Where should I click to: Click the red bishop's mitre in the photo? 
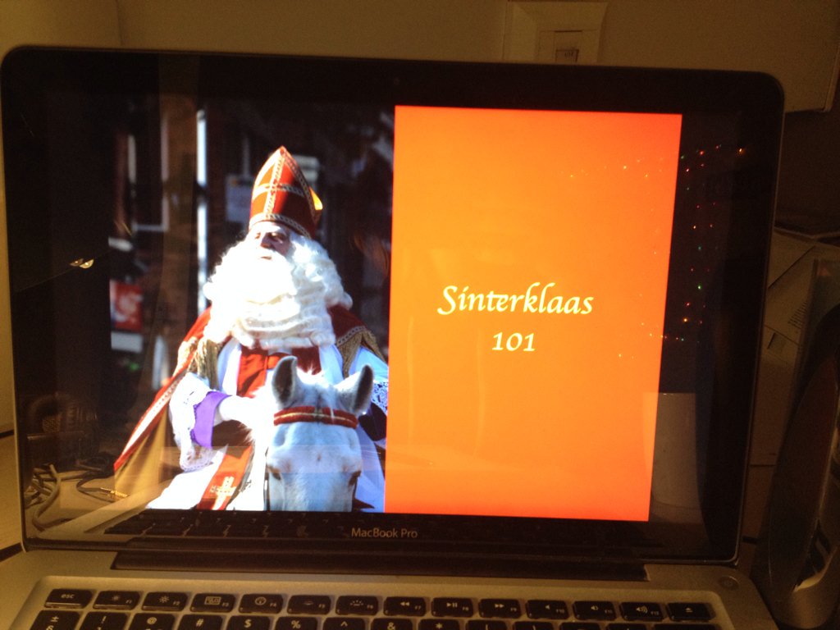(281, 193)
